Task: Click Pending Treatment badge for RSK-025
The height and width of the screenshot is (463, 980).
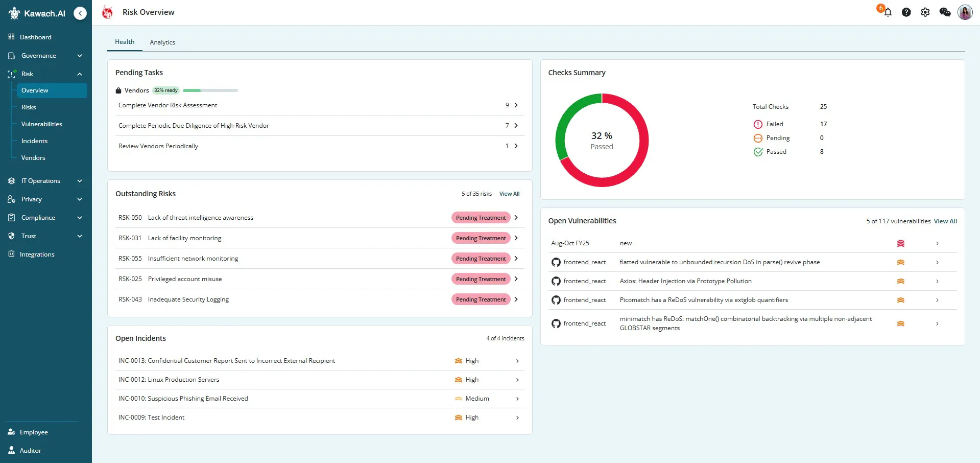Action: [x=481, y=279]
